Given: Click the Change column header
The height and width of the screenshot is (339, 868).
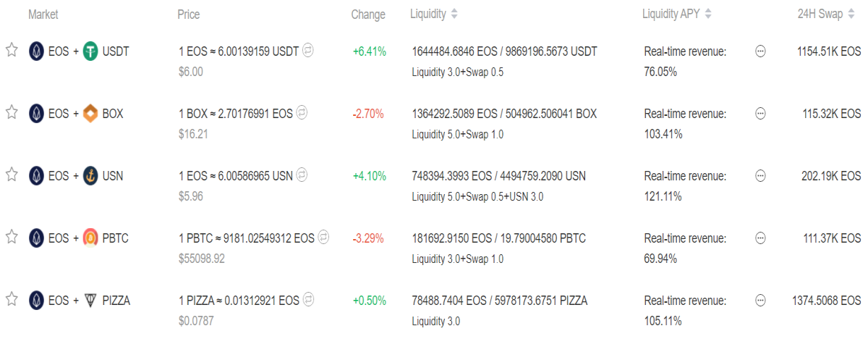Looking at the screenshot, I should [x=368, y=14].
